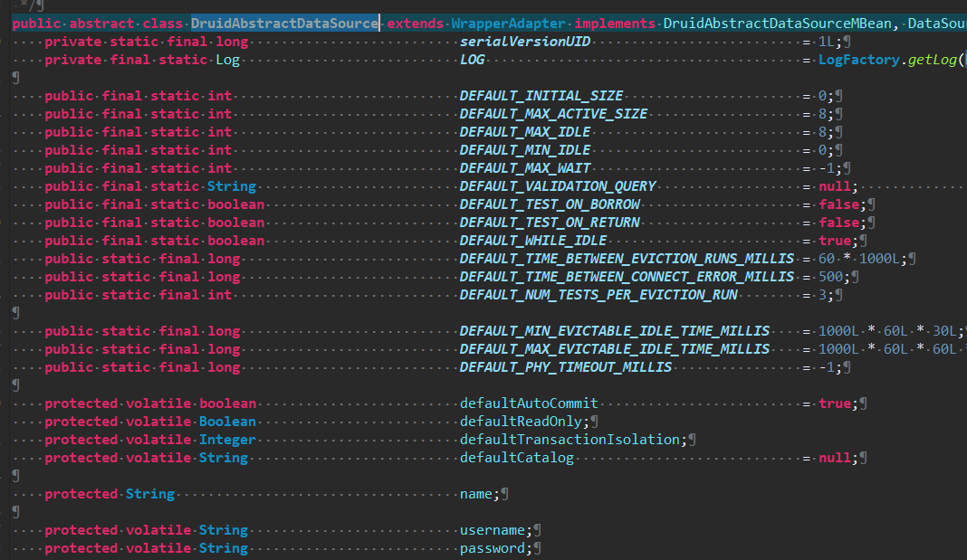Click DEFAULT_MIN_EVICTABLE_IDLE_TIME_MILLIS constant
Screen dimensions: 967x560
point(615,331)
